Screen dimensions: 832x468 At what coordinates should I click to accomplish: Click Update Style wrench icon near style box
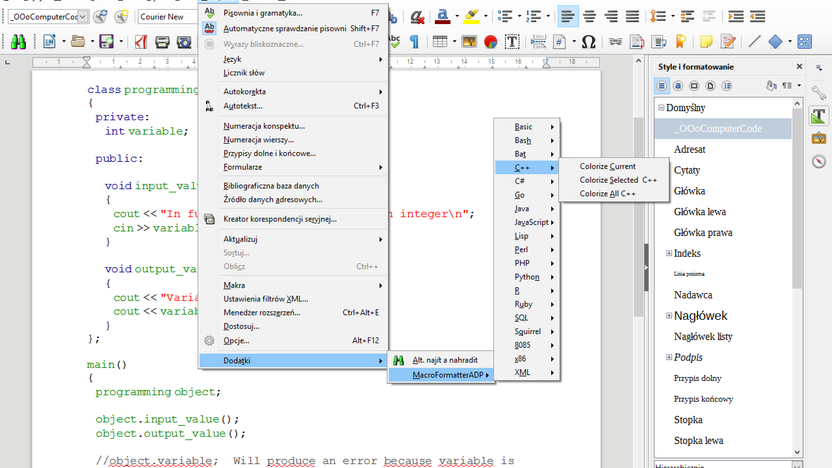[100, 17]
